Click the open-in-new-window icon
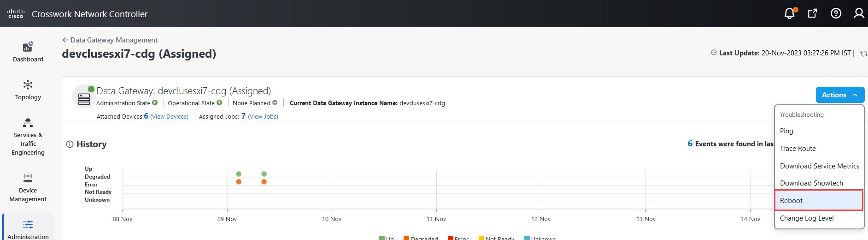The width and height of the screenshot is (868, 240). pos(813,13)
